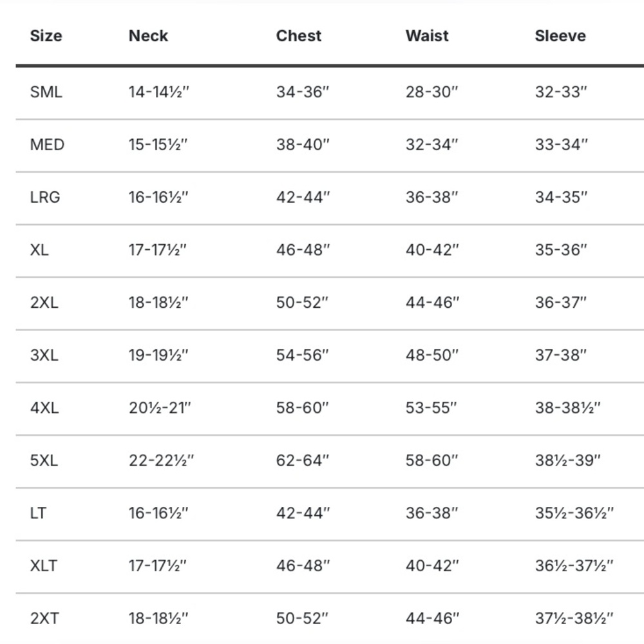Select the 2XT size row label

click(x=45, y=618)
